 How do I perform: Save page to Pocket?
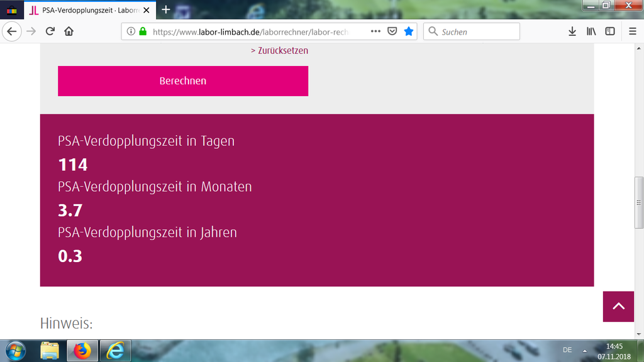coord(392,31)
